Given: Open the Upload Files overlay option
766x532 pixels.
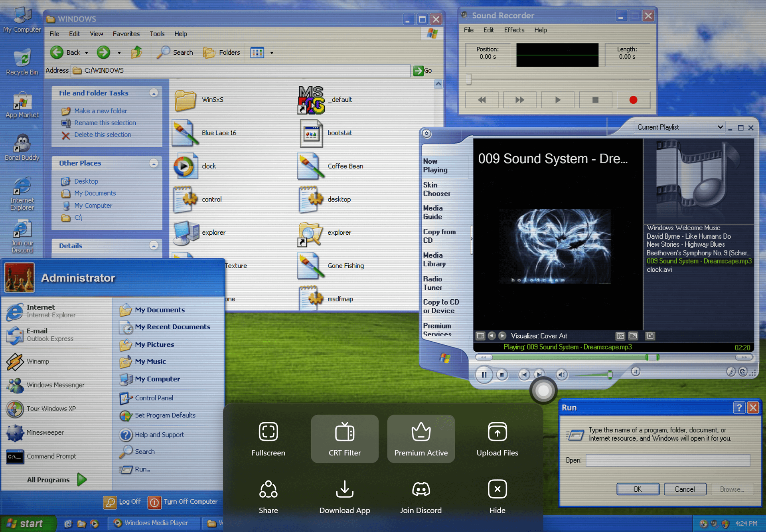Looking at the screenshot, I should coord(497,439).
